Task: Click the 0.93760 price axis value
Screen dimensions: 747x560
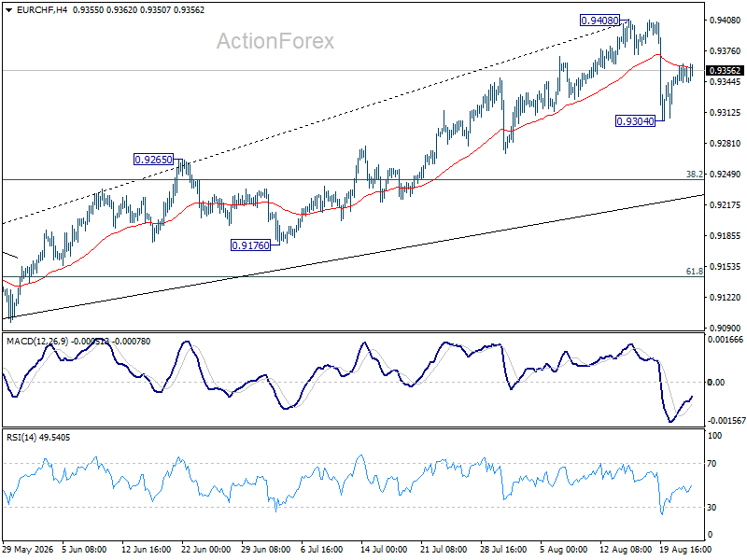Action: click(x=726, y=51)
